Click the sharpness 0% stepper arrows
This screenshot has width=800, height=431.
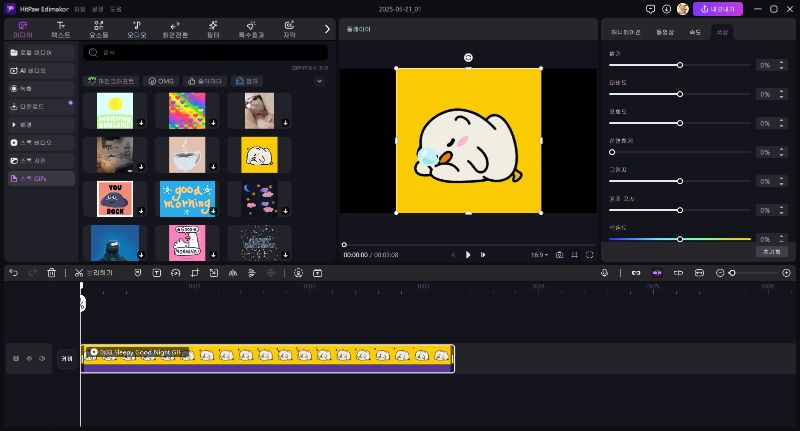pos(781,152)
